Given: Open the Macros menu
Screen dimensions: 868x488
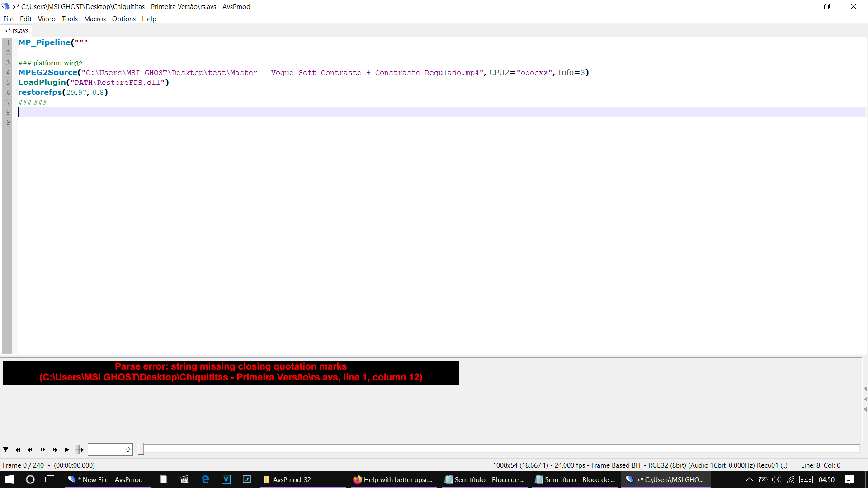Looking at the screenshot, I should coord(95,19).
